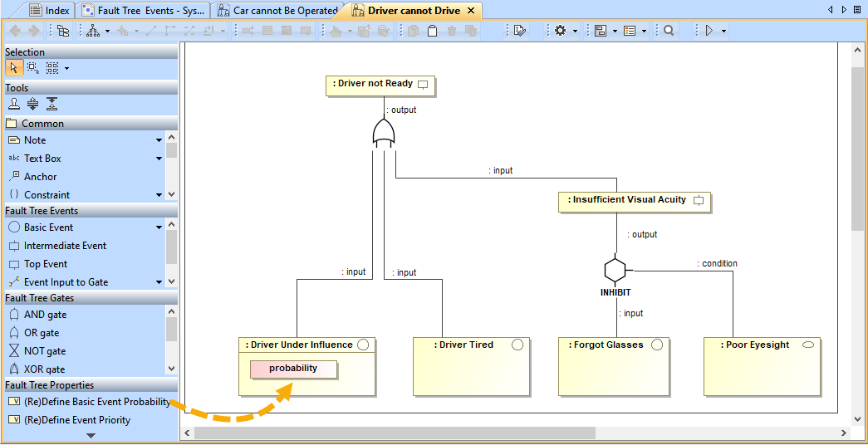Click the diagram horizontal scrollbar thumb
Viewport: 868px width, 445px height.
pyautogui.click(x=395, y=433)
